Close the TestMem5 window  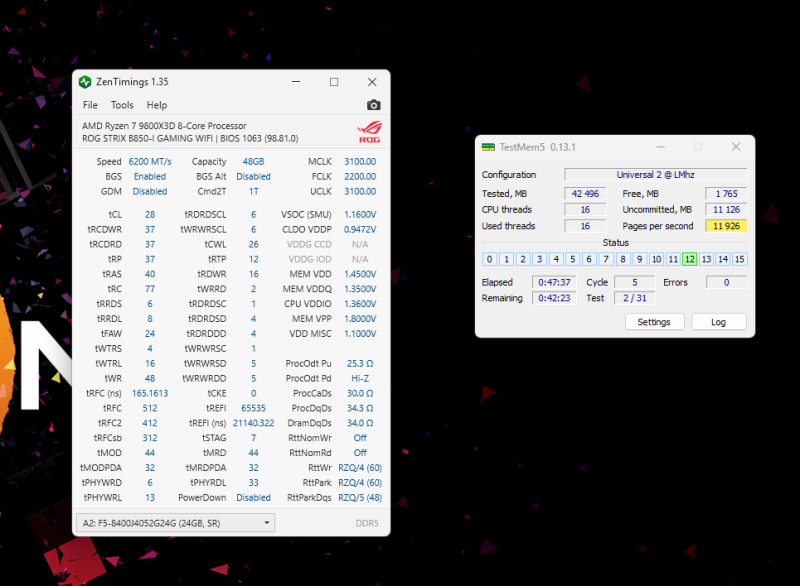pyautogui.click(x=736, y=147)
